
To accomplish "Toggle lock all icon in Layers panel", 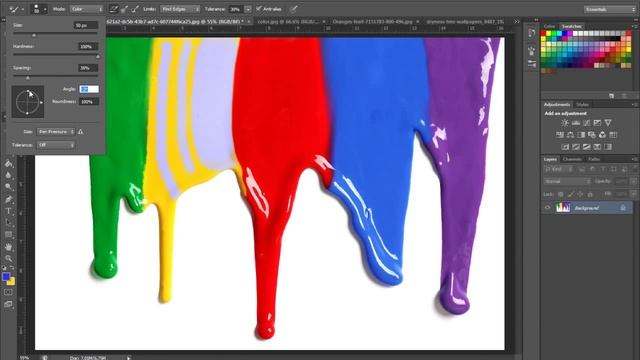I will pyautogui.click(x=590, y=195).
